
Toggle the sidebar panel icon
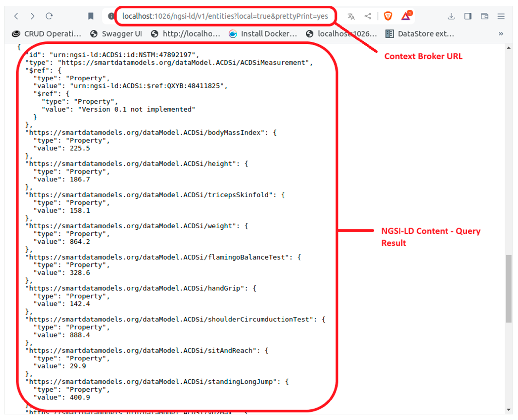tap(468, 16)
